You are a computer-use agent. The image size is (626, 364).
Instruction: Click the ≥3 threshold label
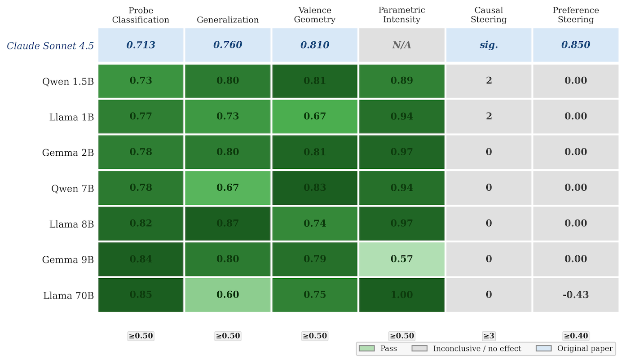coord(489,336)
